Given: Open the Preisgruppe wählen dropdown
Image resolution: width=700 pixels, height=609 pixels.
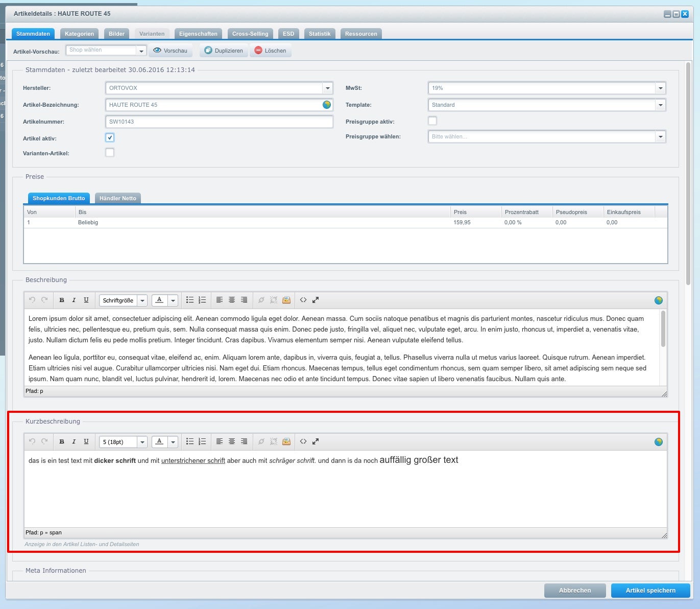Looking at the screenshot, I should click(x=661, y=136).
